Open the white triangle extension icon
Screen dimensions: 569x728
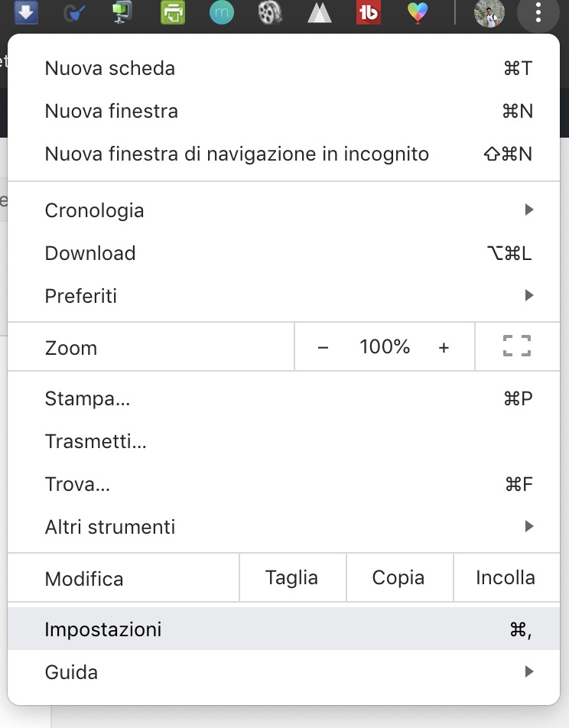coord(320,13)
